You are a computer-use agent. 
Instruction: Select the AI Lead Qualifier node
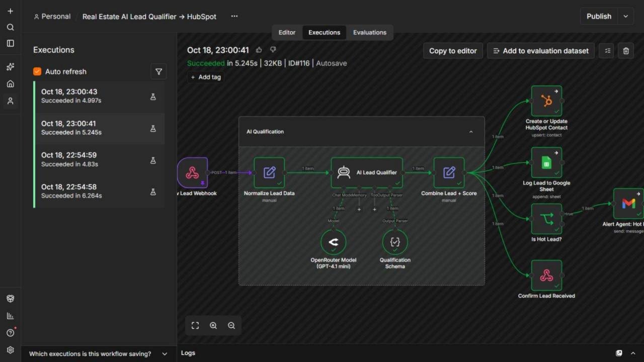(367, 172)
